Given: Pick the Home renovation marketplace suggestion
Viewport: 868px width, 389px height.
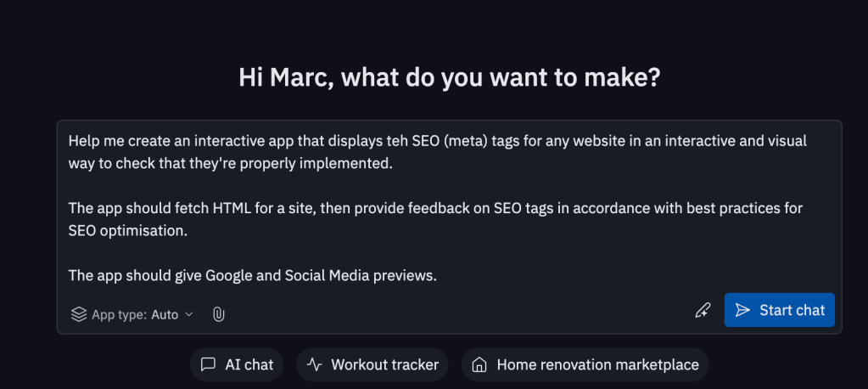Looking at the screenshot, I should [x=585, y=364].
